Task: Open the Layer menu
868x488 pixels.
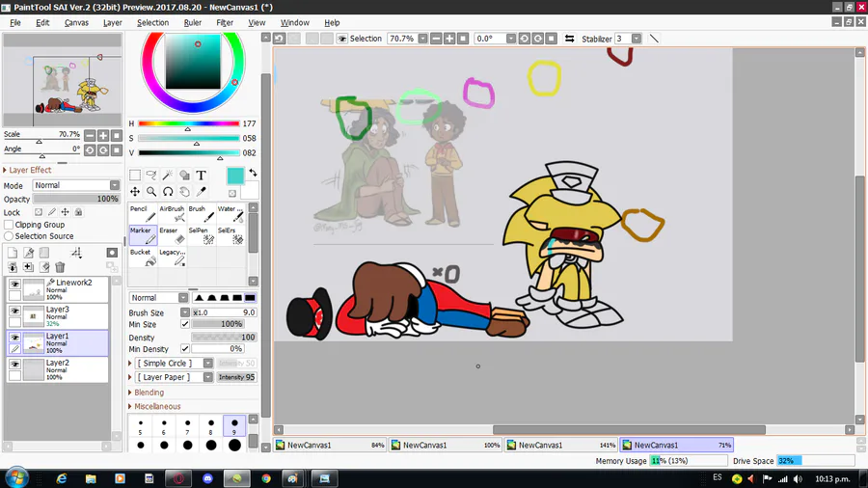Action: pos(113,23)
